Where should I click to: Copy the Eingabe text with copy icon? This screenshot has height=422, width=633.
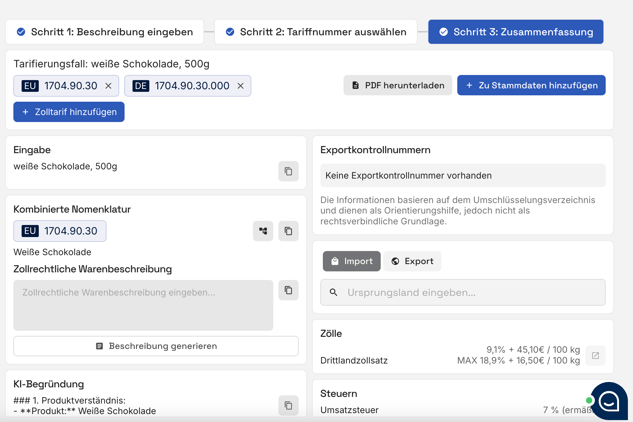(288, 171)
